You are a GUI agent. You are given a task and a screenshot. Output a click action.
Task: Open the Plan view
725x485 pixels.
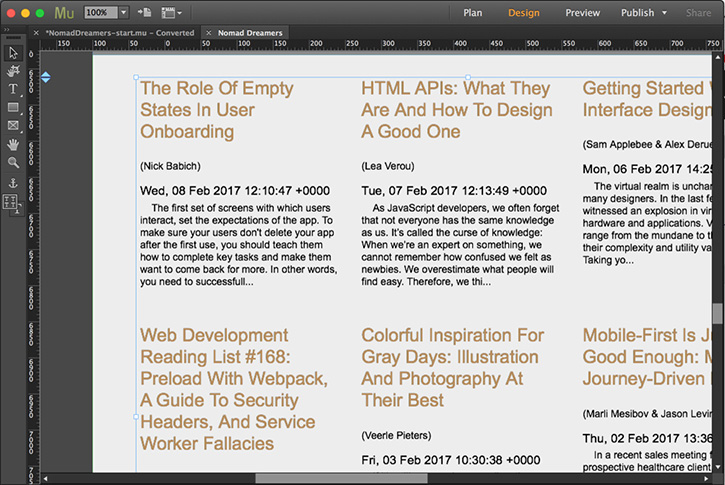pos(473,13)
